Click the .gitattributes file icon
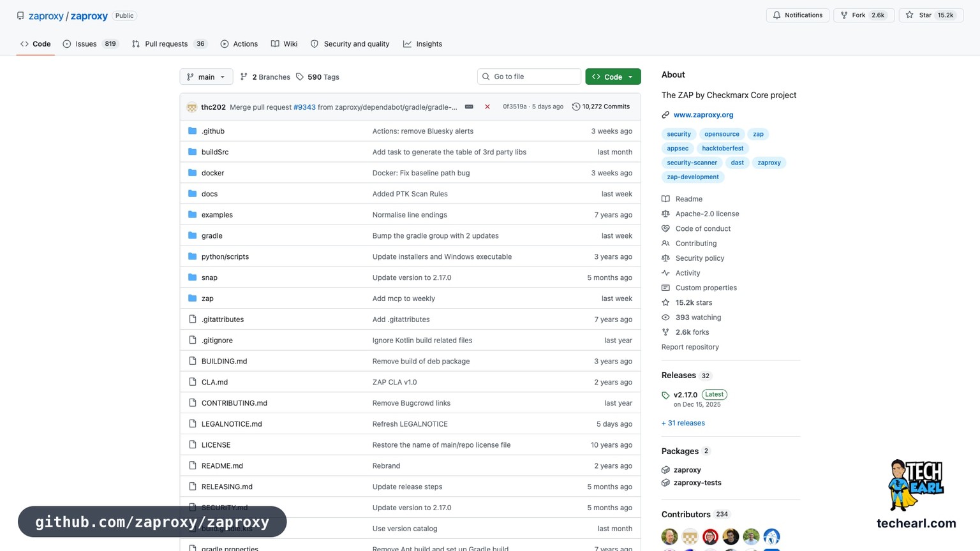Image resolution: width=980 pixels, height=551 pixels. 193,319
